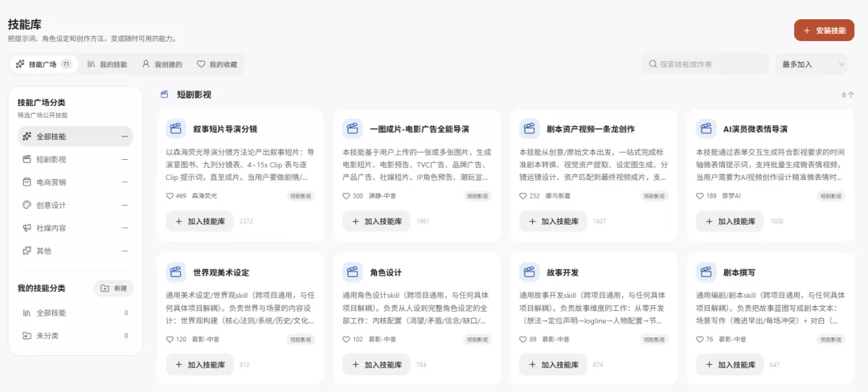Like AI演员微表情导演 heart icon
The image size is (868, 392).
[x=700, y=196]
